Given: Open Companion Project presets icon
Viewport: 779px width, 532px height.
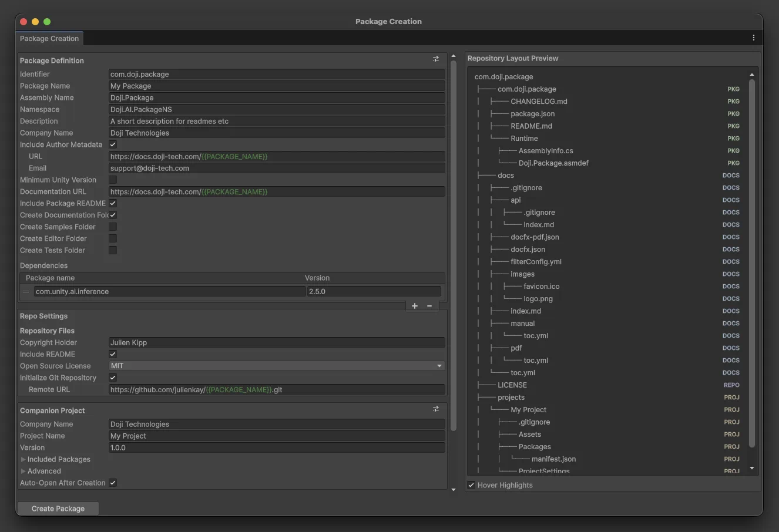Looking at the screenshot, I should pyautogui.click(x=436, y=409).
